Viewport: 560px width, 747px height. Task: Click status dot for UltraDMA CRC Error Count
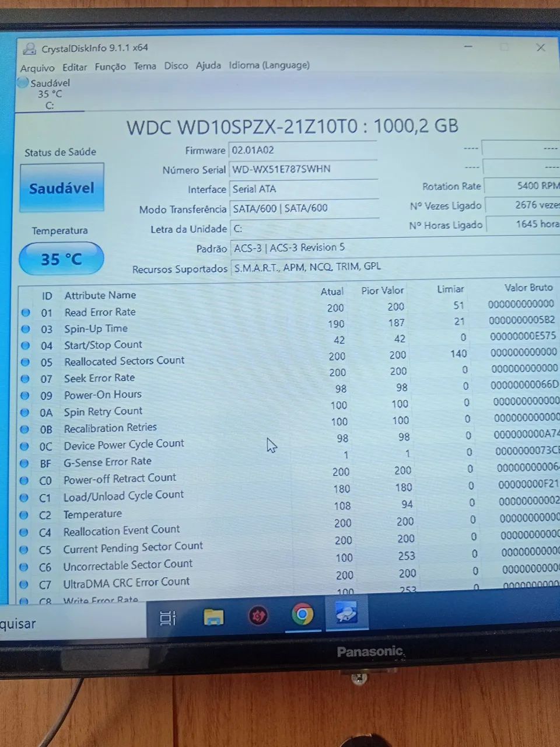[24, 584]
